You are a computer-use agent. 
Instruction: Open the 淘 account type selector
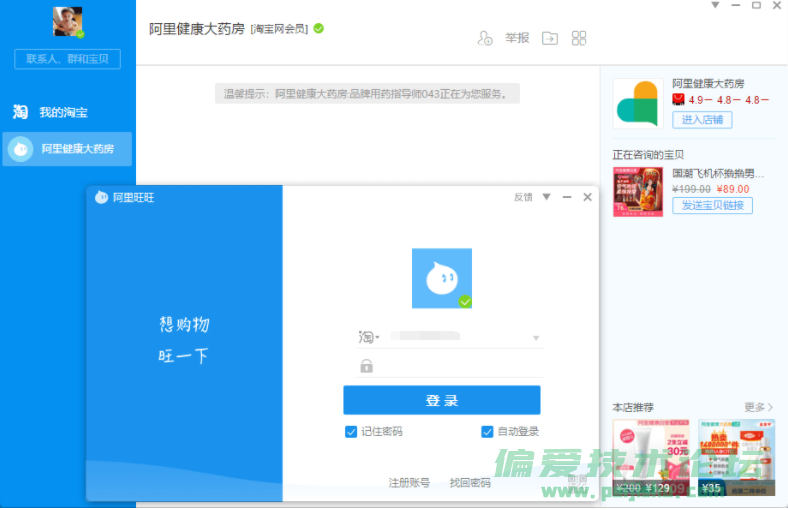pyautogui.click(x=367, y=338)
